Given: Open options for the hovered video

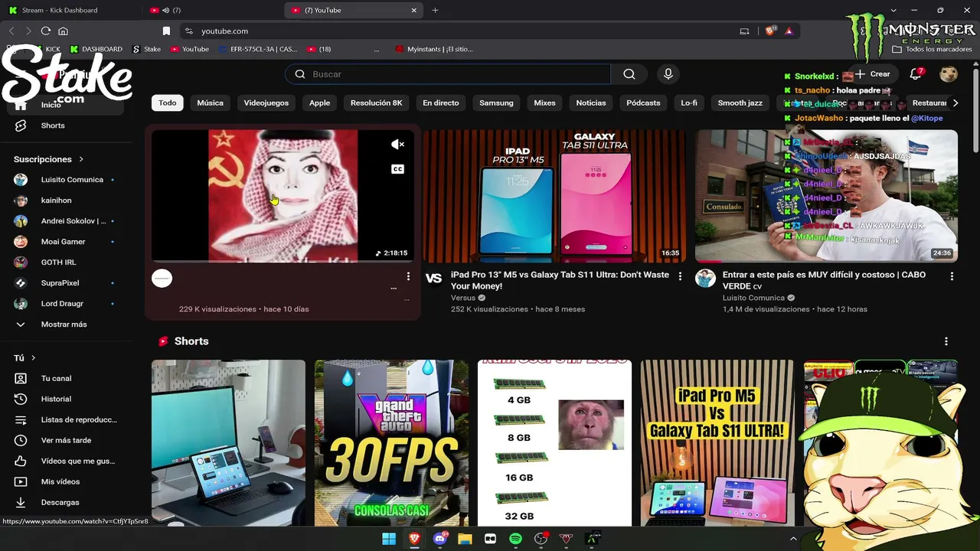Looking at the screenshot, I should (408, 276).
